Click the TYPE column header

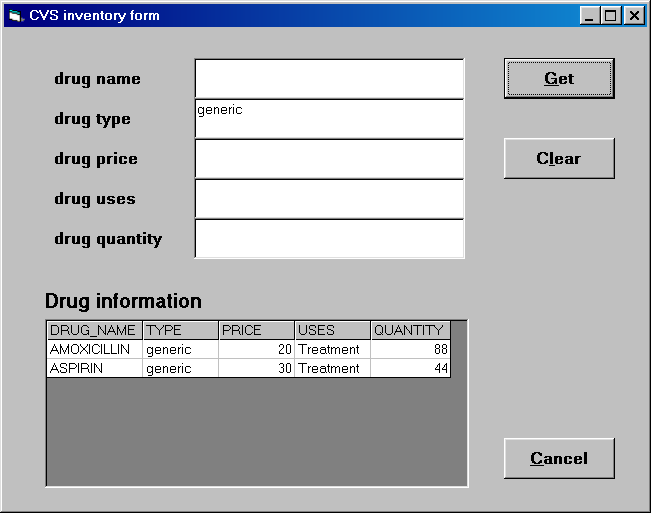tap(181, 330)
